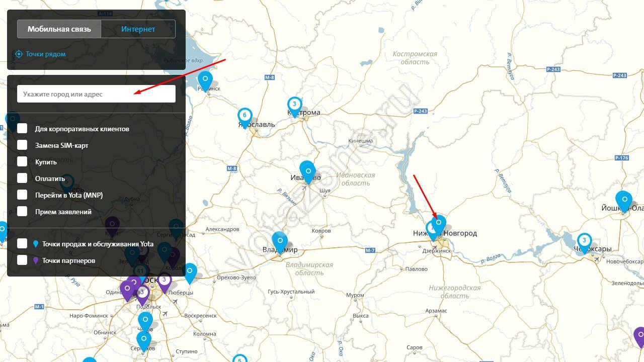Click the Новочебоксарск town label
Image resolution: width=644 pixels, height=362 pixels.
tap(624, 261)
